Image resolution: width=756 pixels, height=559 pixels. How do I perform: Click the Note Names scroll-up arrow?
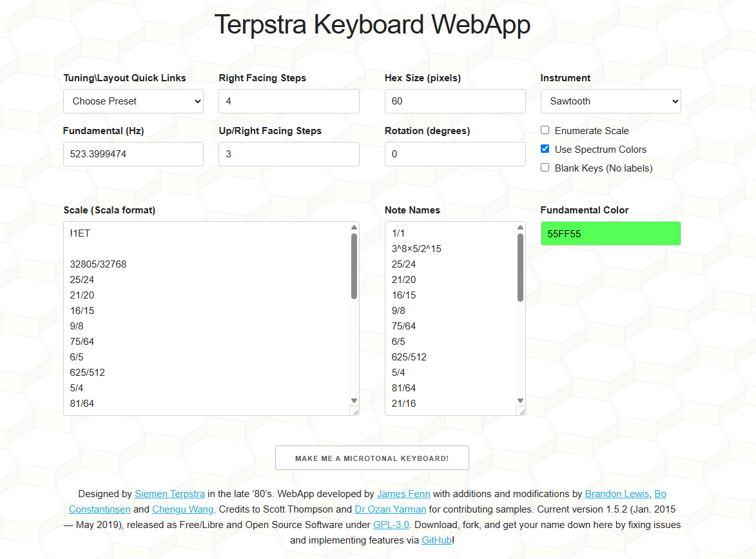coord(520,228)
